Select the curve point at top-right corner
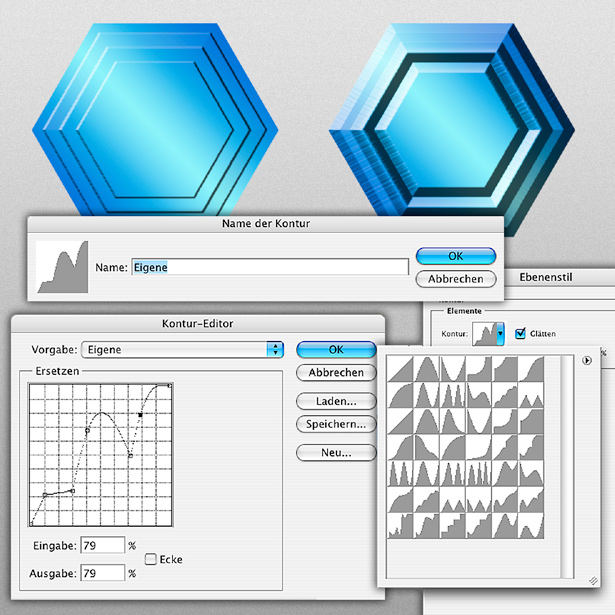The height and width of the screenshot is (615, 615). [x=170, y=386]
